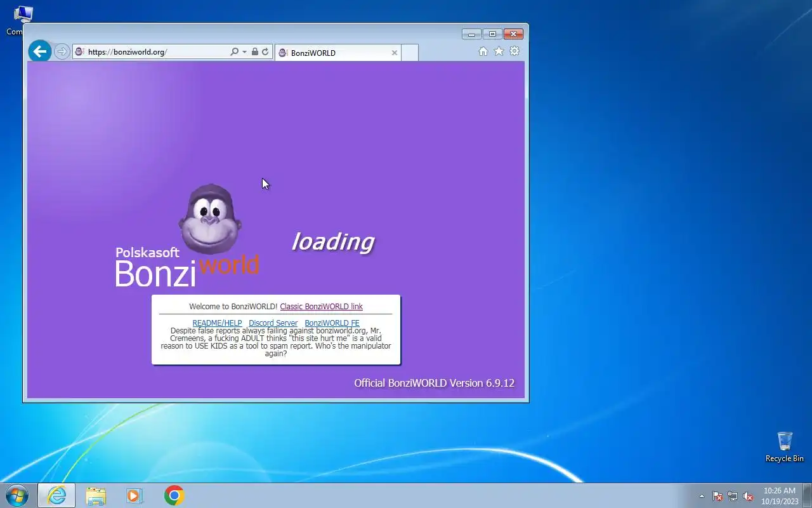Show hidden system tray icons
This screenshot has height=508, width=812.
(x=702, y=496)
